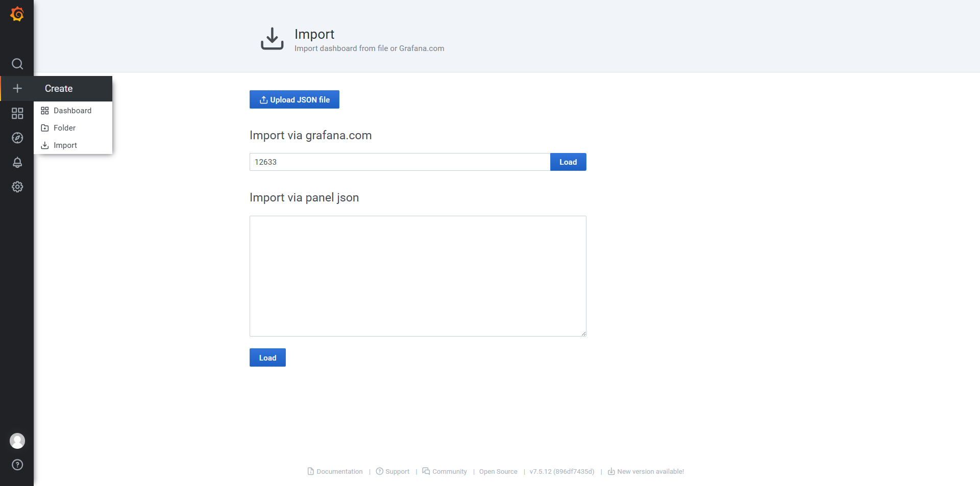Select Import from the Create menu

[73, 145]
